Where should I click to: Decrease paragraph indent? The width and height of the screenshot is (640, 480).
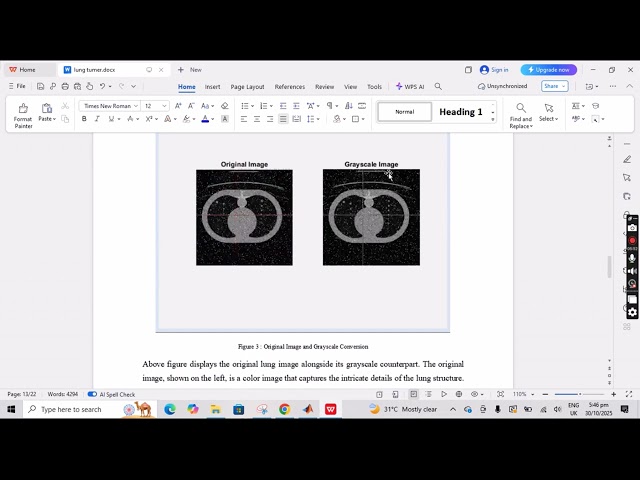pyautogui.click(x=283, y=106)
